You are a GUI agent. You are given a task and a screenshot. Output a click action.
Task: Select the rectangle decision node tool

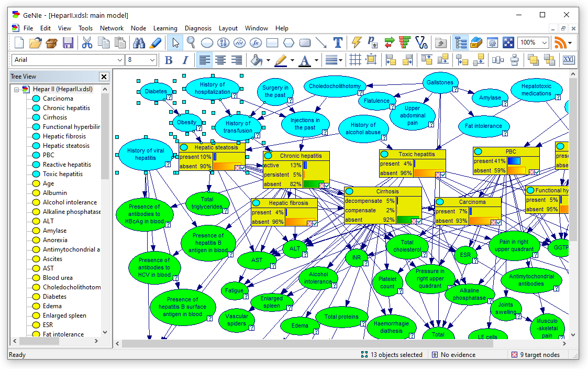tap(272, 43)
